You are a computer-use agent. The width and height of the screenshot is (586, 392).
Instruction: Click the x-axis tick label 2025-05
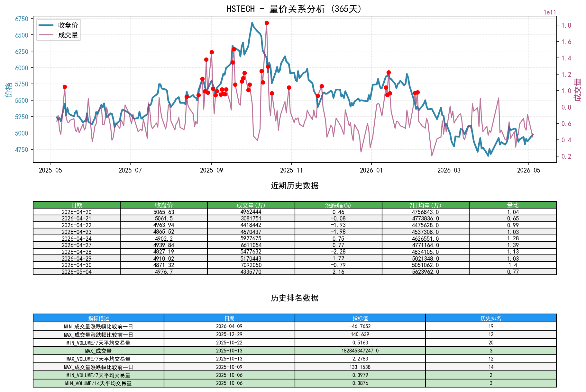point(50,170)
